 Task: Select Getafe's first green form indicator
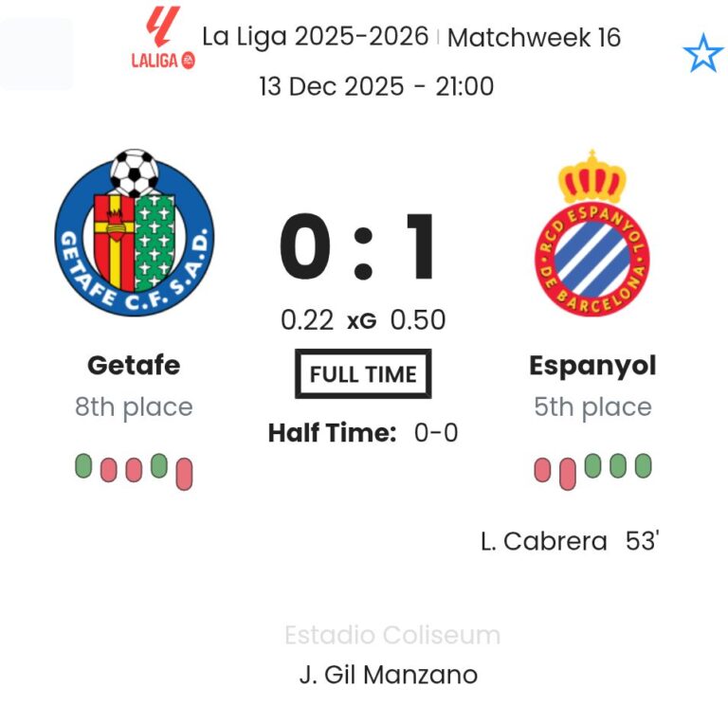coord(83,466)
